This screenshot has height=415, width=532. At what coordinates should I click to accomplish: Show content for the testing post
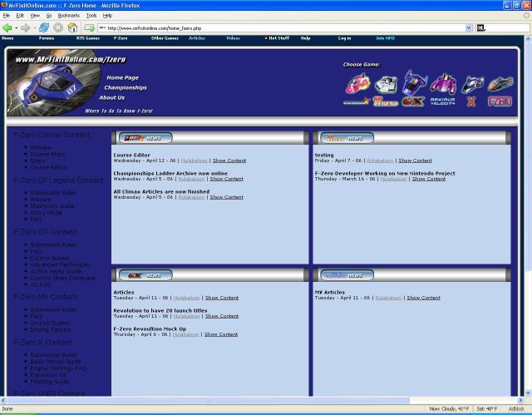[416, 161]
